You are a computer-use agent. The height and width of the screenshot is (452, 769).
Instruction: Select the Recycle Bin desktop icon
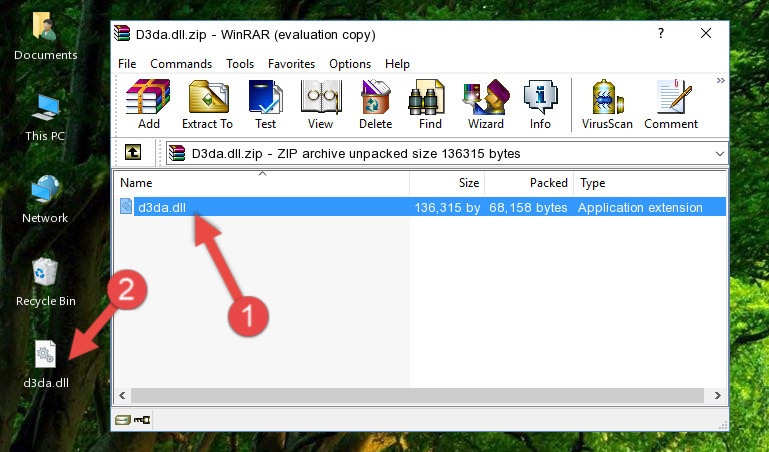pos(46,283)
